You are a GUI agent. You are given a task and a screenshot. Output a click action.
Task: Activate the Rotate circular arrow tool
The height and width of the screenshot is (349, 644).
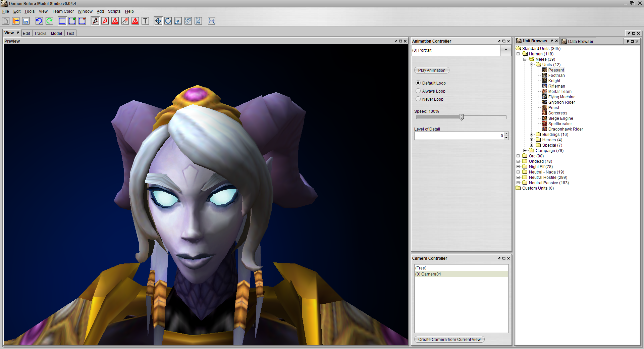pyautogui.click(x=168, y=21)
